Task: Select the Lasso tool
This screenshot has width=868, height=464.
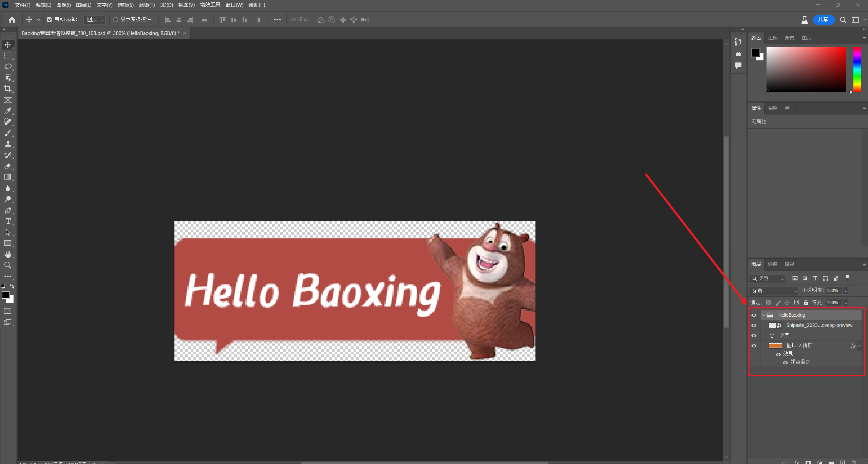Action: pyautogui.click(x=8, y=67)
